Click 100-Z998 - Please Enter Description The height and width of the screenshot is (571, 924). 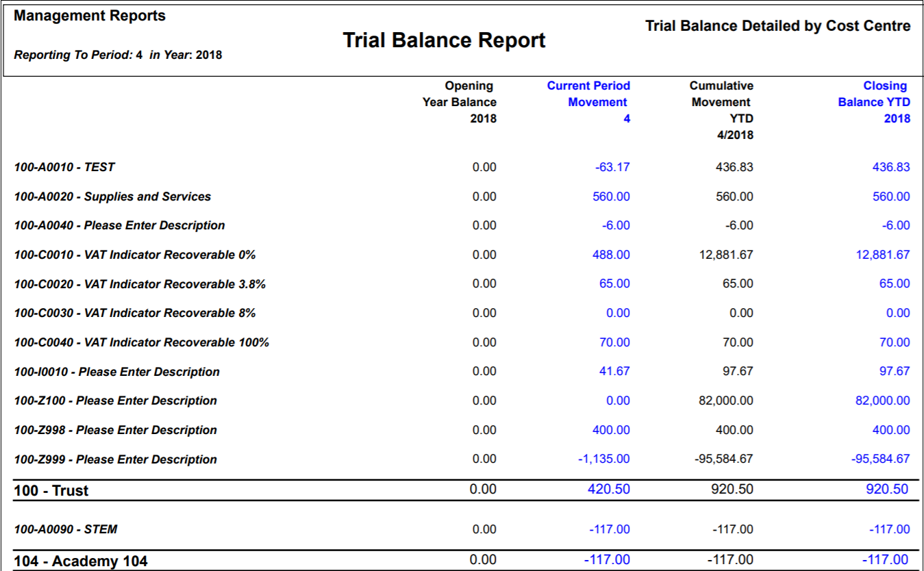click(115, 430)
